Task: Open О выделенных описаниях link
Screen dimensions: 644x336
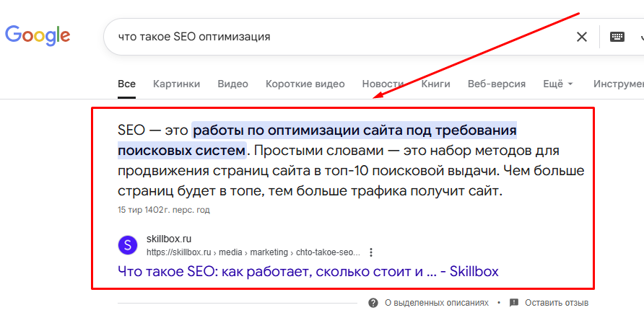Action: click(437, 303)
